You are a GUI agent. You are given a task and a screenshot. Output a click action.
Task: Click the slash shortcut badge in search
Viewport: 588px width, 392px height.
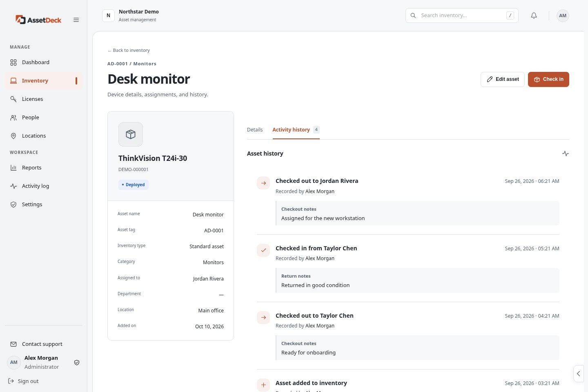tap(510, 16)
